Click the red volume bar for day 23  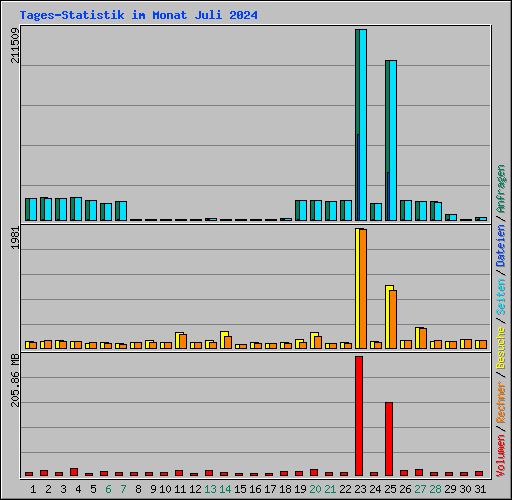[x=359, y=416]
